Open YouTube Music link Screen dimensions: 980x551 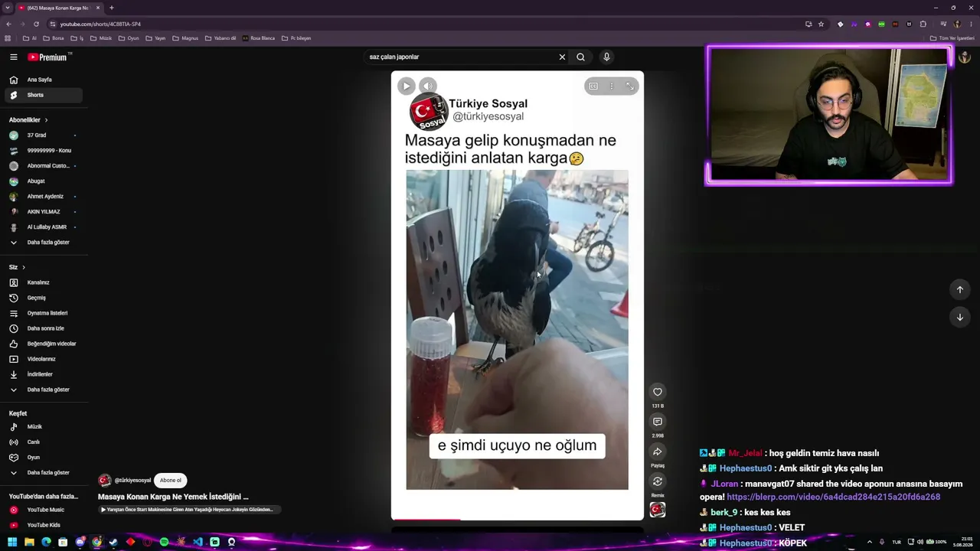click(x=43, y=510)
